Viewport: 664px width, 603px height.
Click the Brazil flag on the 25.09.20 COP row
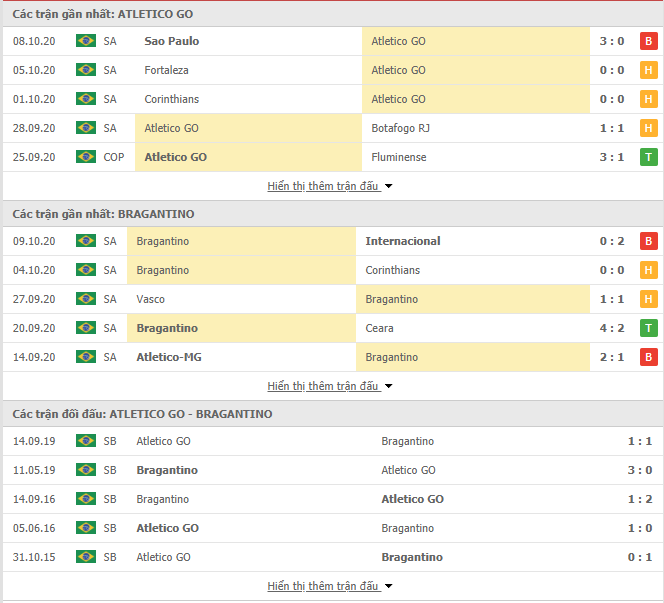pyautogui.click(x=86, y=157)
